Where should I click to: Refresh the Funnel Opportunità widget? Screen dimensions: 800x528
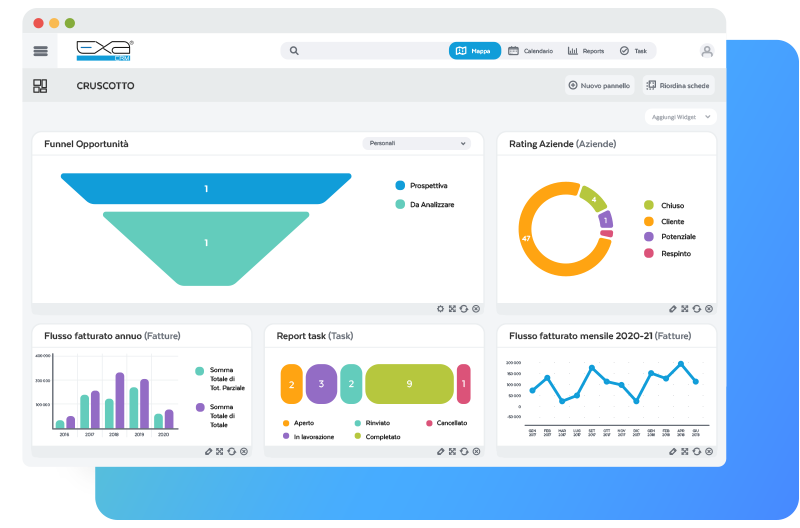(x=464, y=309)
